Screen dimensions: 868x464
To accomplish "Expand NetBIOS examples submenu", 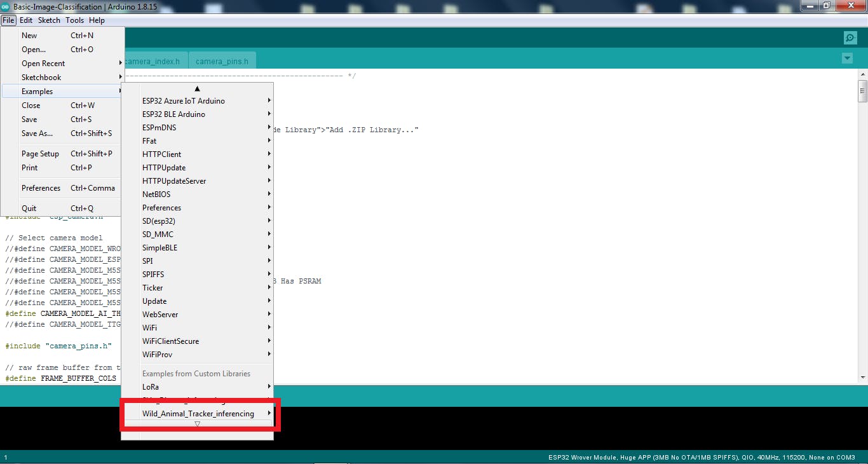I will click(x=197, y=194).
